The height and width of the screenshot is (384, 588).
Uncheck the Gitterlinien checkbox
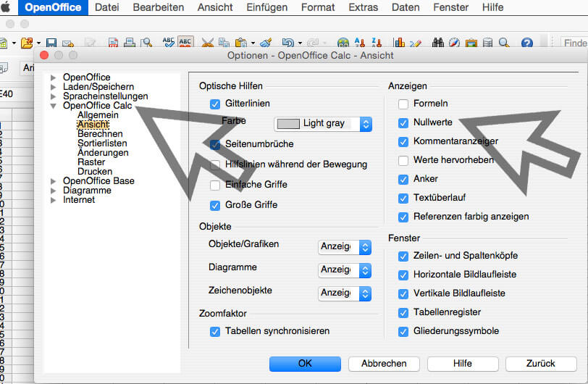215,104
